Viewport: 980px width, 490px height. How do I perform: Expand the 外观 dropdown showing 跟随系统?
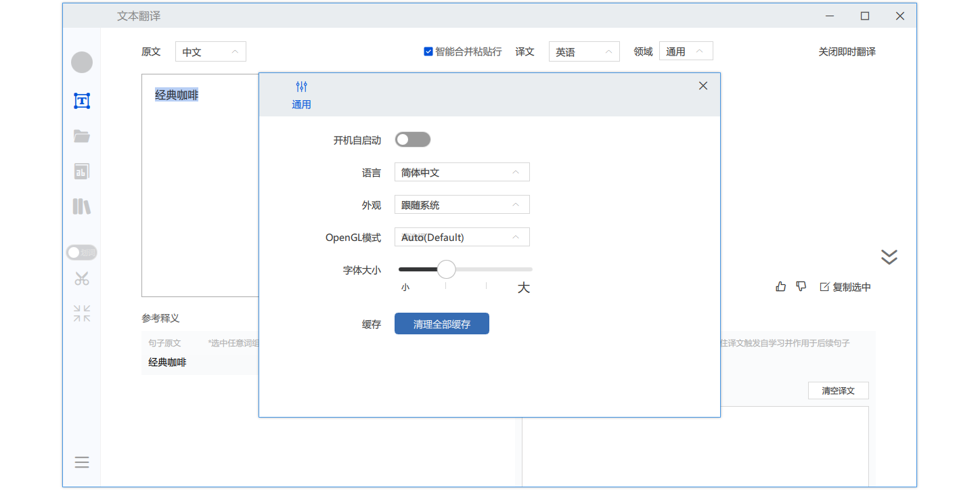[462, 205]
